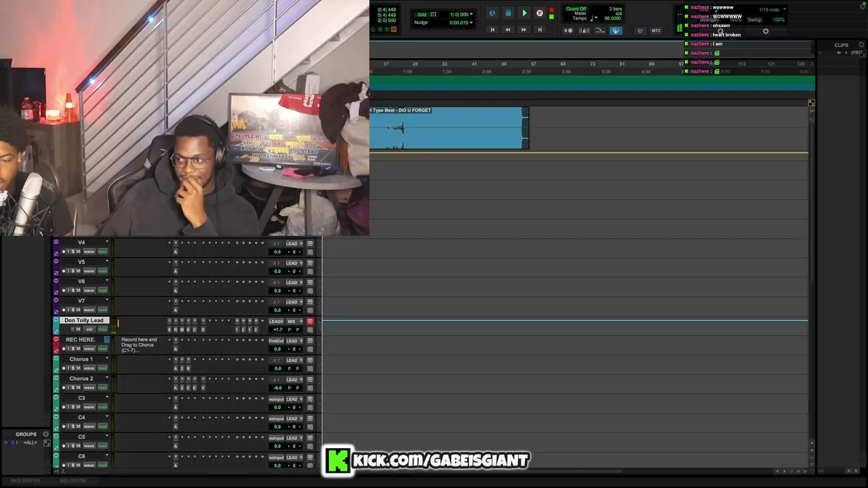Open the C3 track name dropdown arrow

click(106, 397)
